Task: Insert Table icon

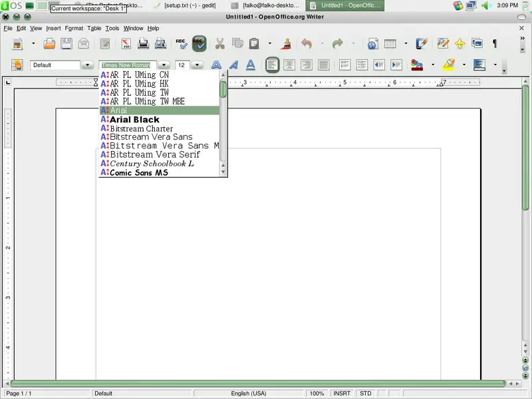Action: [390, 44]
